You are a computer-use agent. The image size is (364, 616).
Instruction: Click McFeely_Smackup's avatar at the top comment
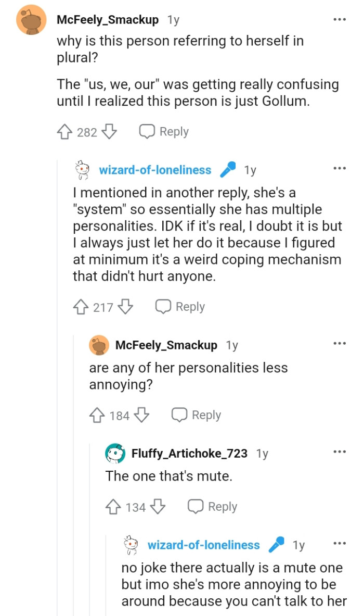30,19
